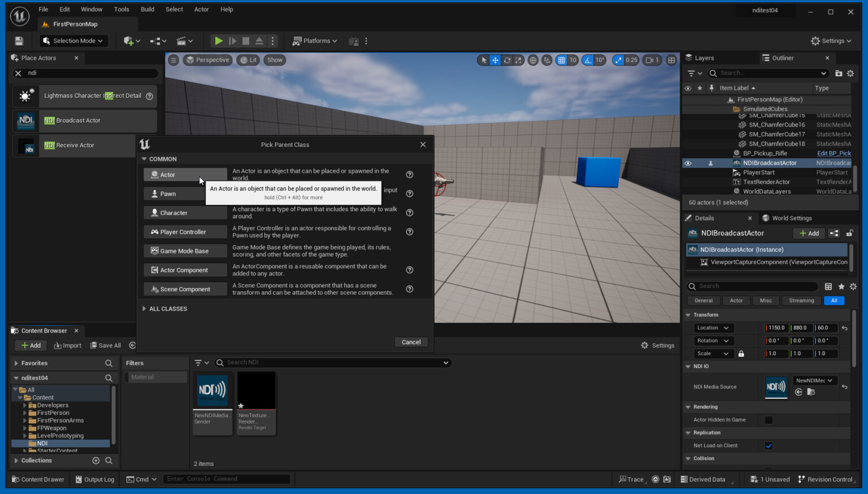Select the Rotate tool in viewport toolbar
This screenshot has width=868, height=494.
pyautogui.click(x=507, y=60)
